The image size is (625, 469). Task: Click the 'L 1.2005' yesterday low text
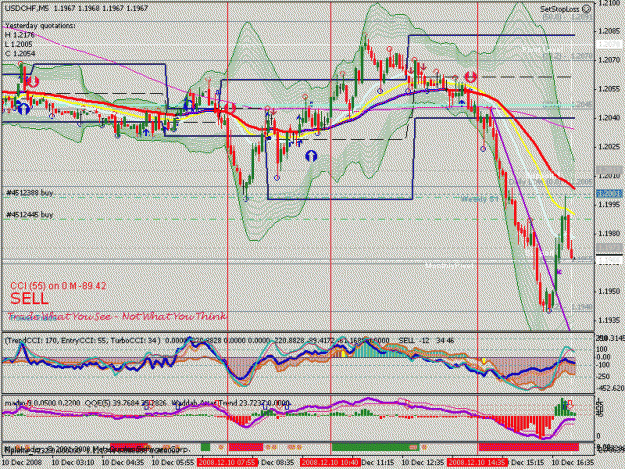19,44
